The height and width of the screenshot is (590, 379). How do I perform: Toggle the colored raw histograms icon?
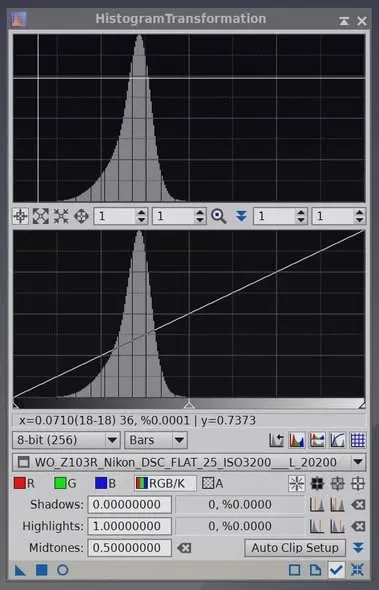pos(297,440)
